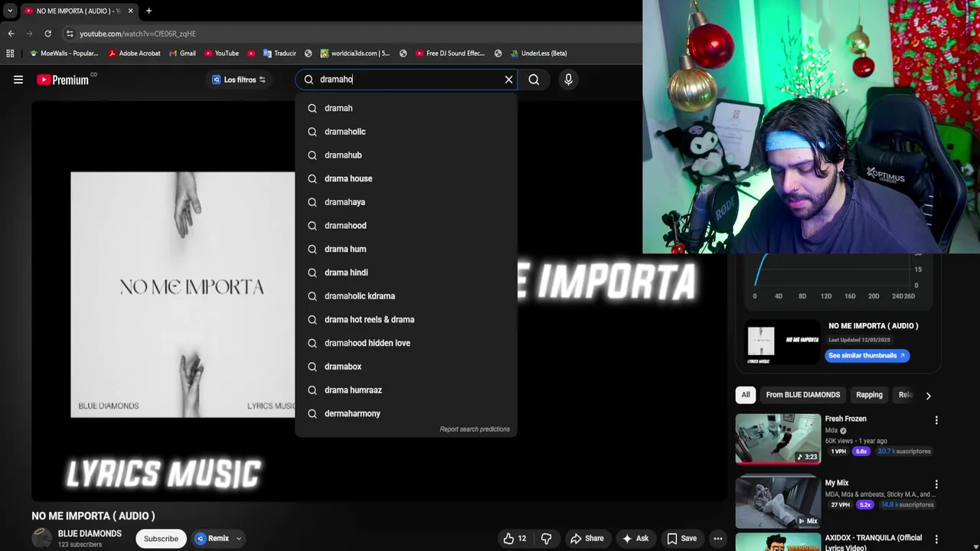Screen dimensions: 980x551
Task: Open the YouTube guide hamburger menu
Action: [18, 80]
